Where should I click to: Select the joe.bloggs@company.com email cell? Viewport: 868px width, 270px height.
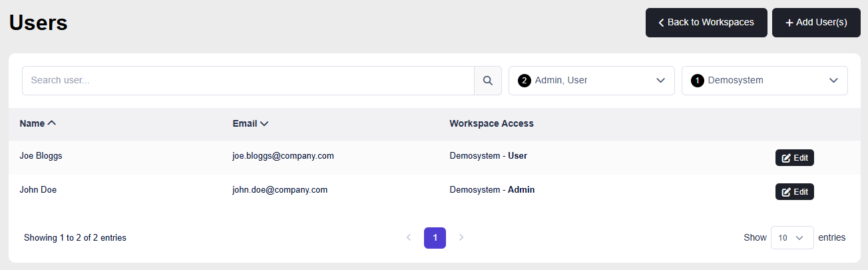[283, 156]
